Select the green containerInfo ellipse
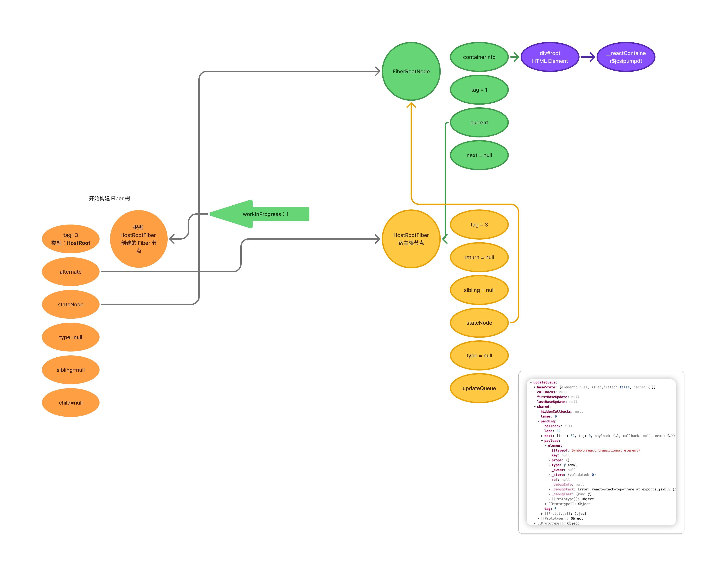 point(479,57)
